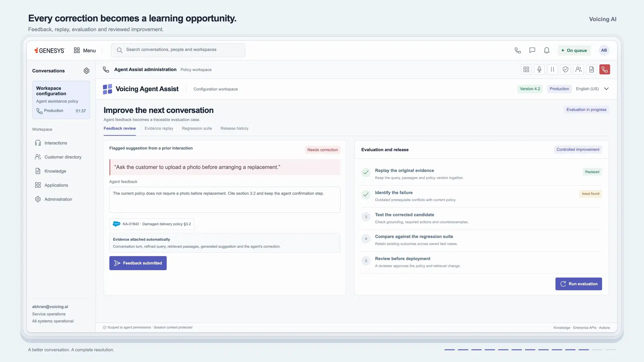This screenshot has width=644, height=362.
Task: Click the Run evaluation button
Action: pos(579,284)
